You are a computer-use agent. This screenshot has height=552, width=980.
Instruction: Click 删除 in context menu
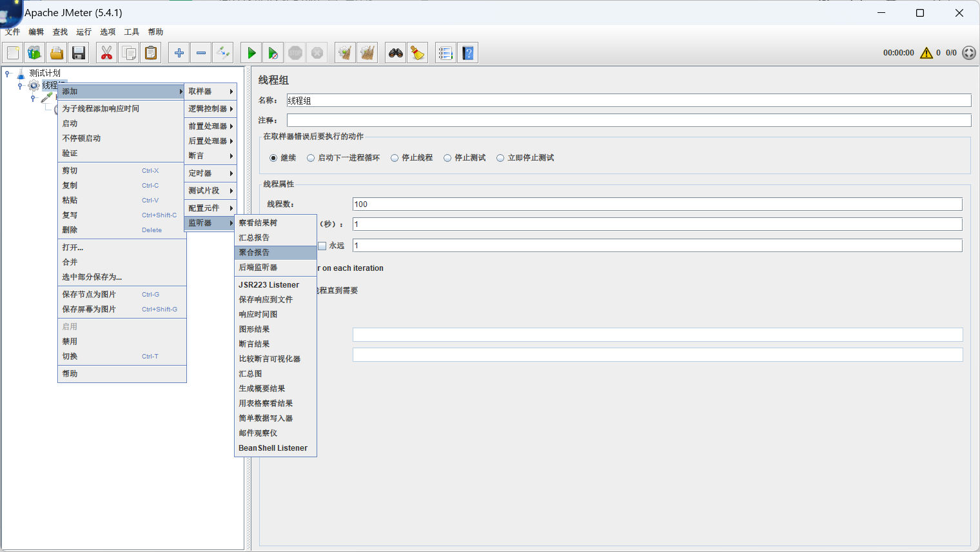[x=122, y=230]
